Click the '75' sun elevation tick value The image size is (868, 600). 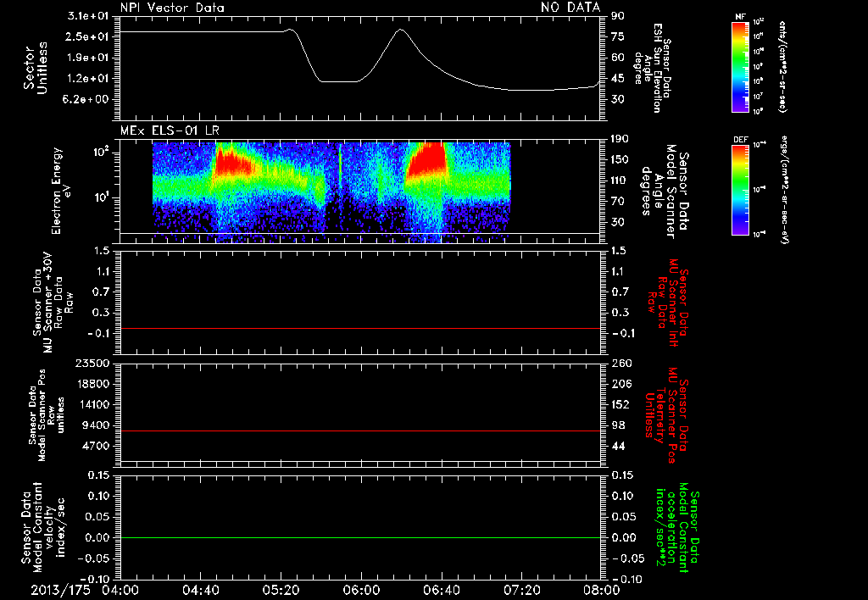[x=618, y=36]
